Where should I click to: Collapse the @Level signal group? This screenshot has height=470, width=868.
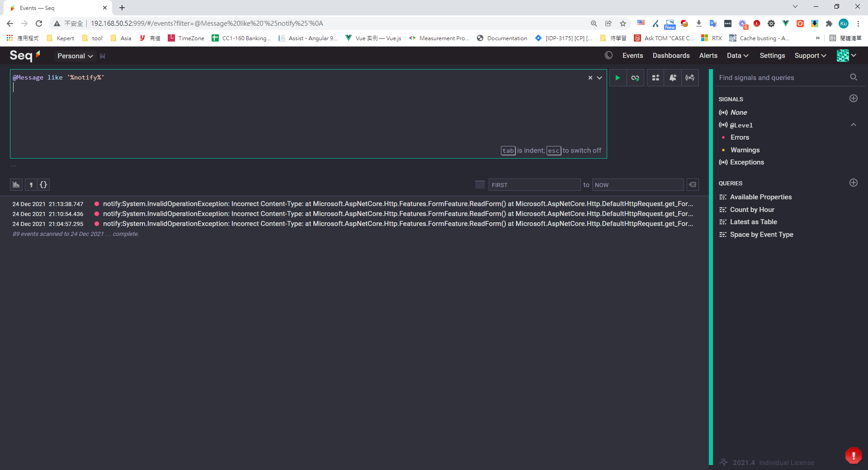(854, 125)
